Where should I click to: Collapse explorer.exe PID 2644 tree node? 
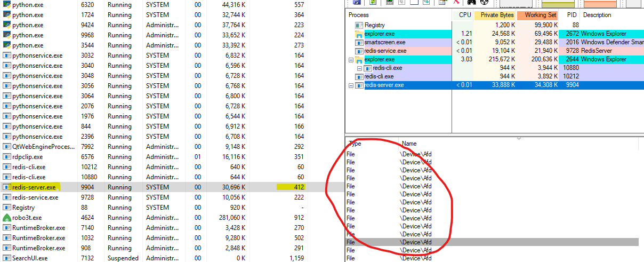tap(350, 59)
